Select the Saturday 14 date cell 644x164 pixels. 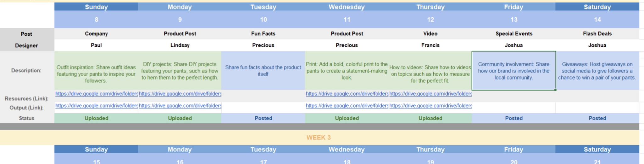click(x=597, y=20)
